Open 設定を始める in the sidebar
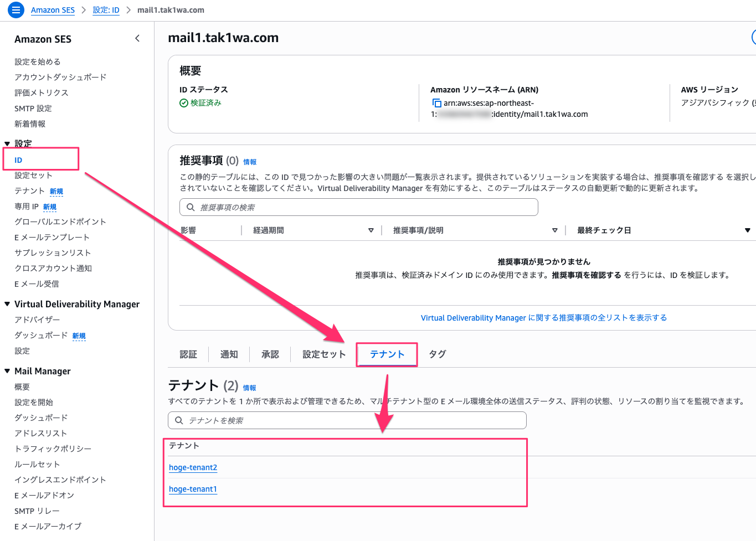The width and height of the screenshot is (756, 541). (x=38, y=62)
